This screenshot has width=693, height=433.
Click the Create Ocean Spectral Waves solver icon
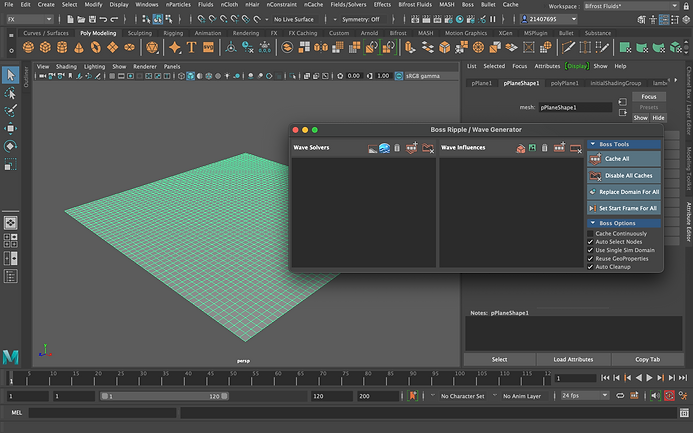(385, 148)
